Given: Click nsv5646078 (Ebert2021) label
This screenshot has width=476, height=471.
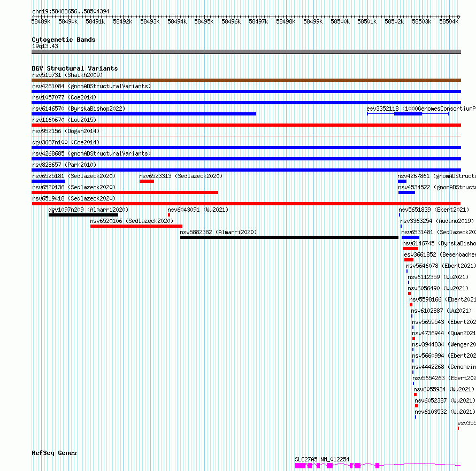Looking at the screenshot, I should (x=441, y=266).
